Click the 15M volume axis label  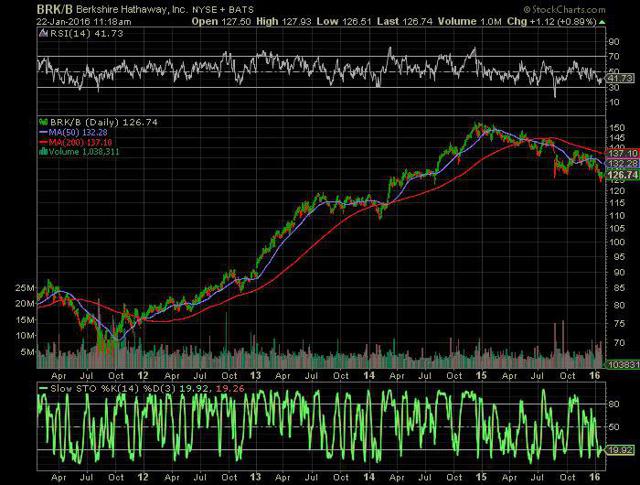(25, 320)
